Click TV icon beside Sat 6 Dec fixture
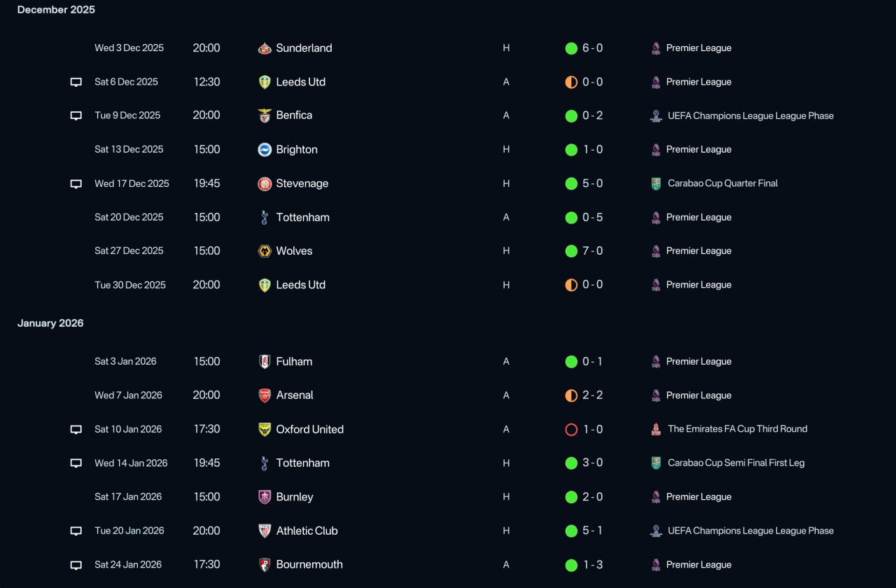Viewport: 896px width, 588px height. pos(76,82)
